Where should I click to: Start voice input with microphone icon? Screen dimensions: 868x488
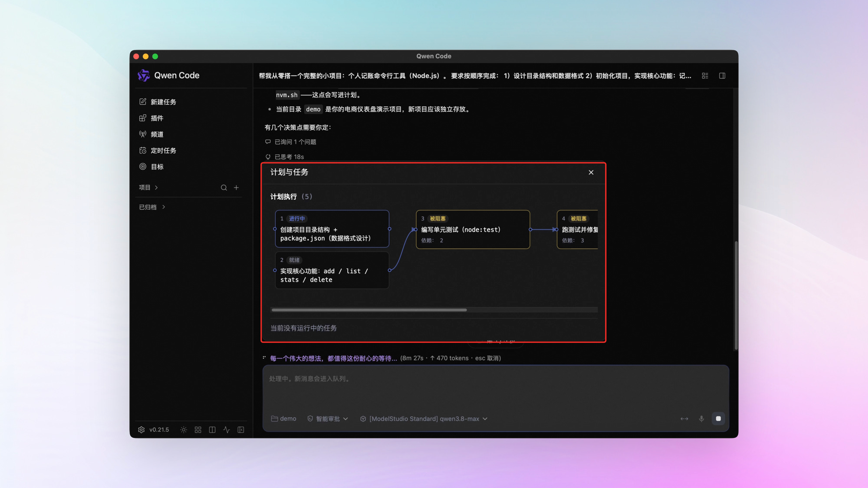point(702,418)
